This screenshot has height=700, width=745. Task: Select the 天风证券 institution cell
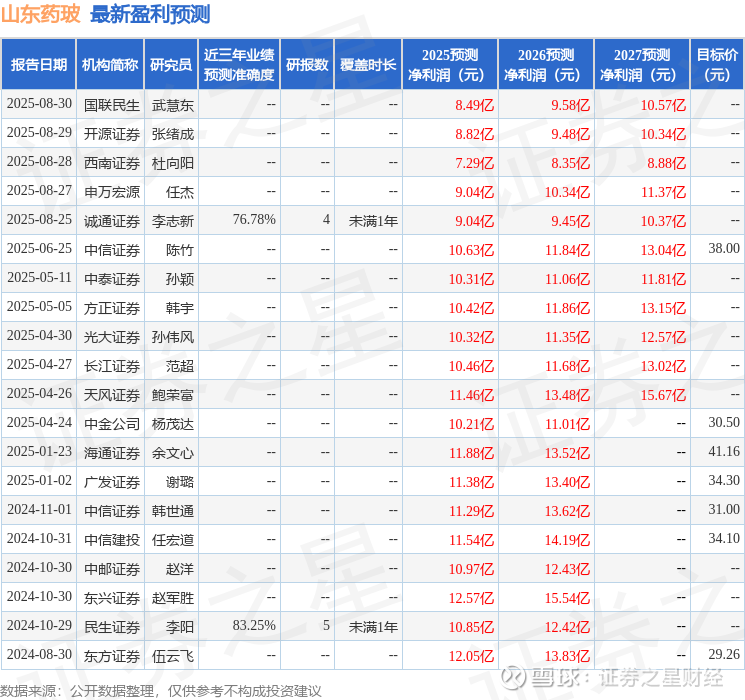click(112, 395)
